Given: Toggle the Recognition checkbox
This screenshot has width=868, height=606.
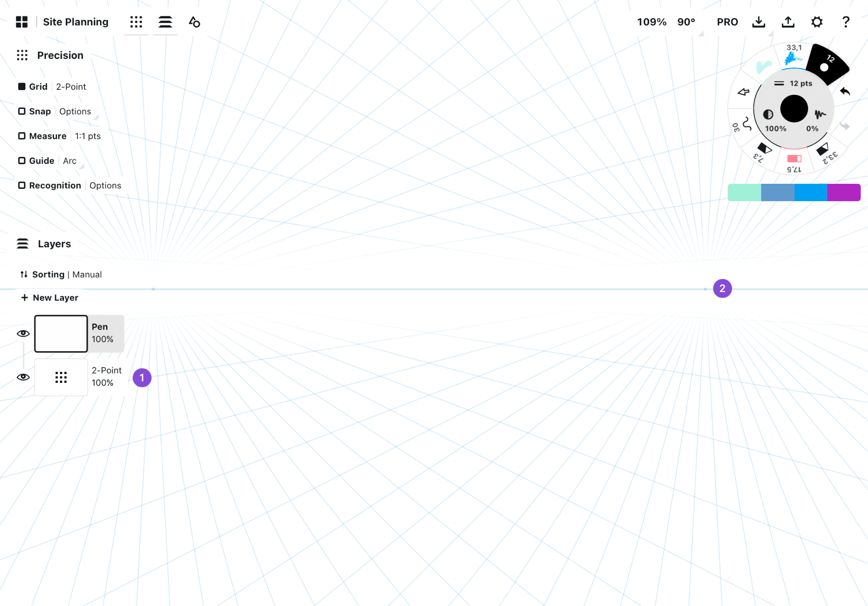Looking at the screenshot, I should tap(22, 185).
